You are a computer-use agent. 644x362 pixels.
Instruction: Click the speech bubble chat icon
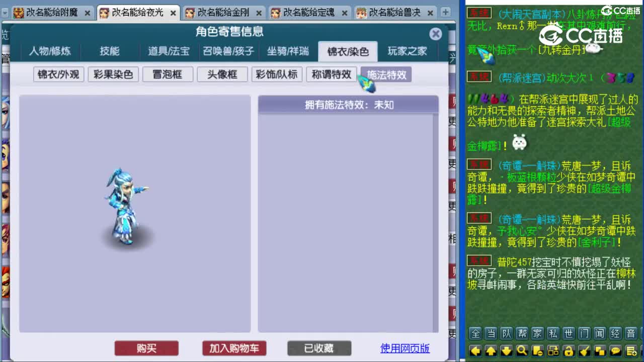[x=615, y=350]
